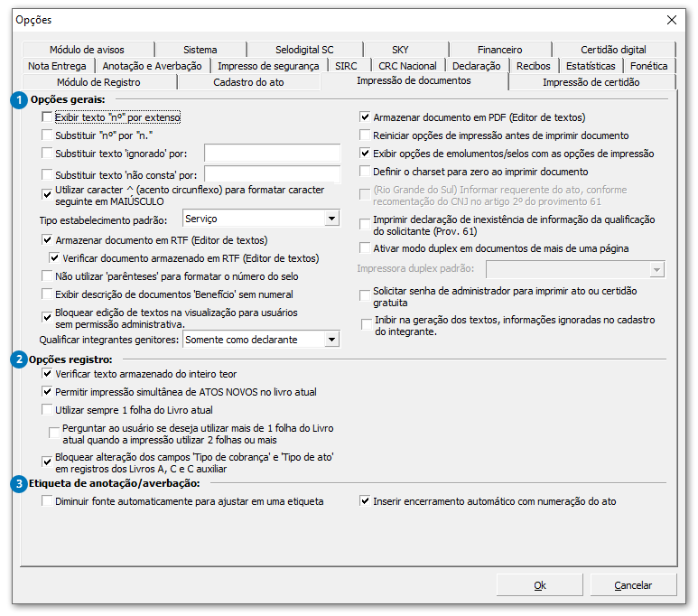Toggle 'Permitir impressão simultânea de ATOS NOVOS'
698x616 pixels.
coord(47,392)
